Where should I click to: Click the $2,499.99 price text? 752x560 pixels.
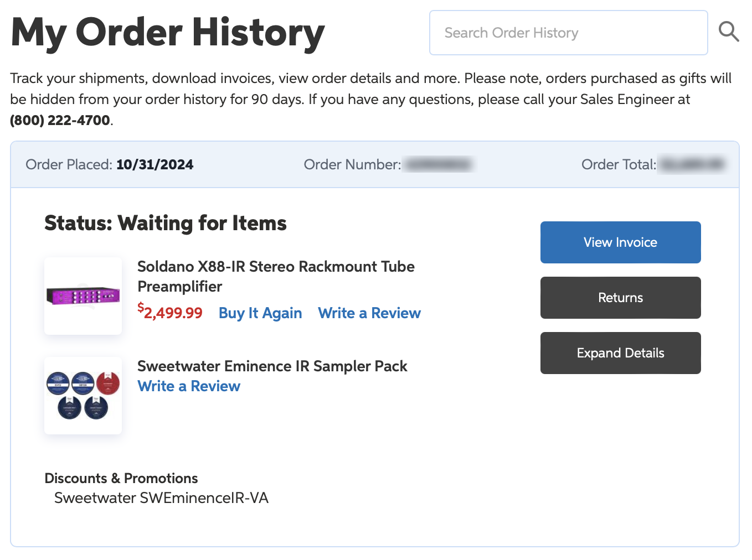point(170,312)
